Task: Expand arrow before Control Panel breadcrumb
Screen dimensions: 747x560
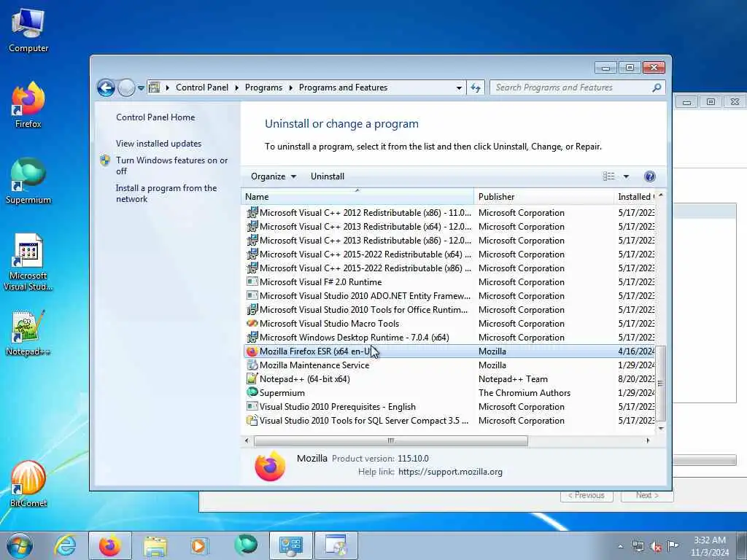Action: [168, 87]
